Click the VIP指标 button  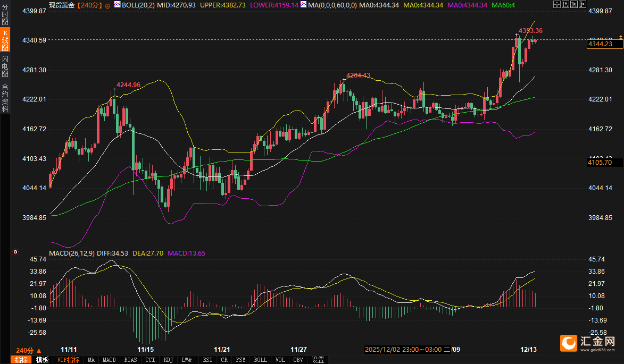[x=68, y=360]
